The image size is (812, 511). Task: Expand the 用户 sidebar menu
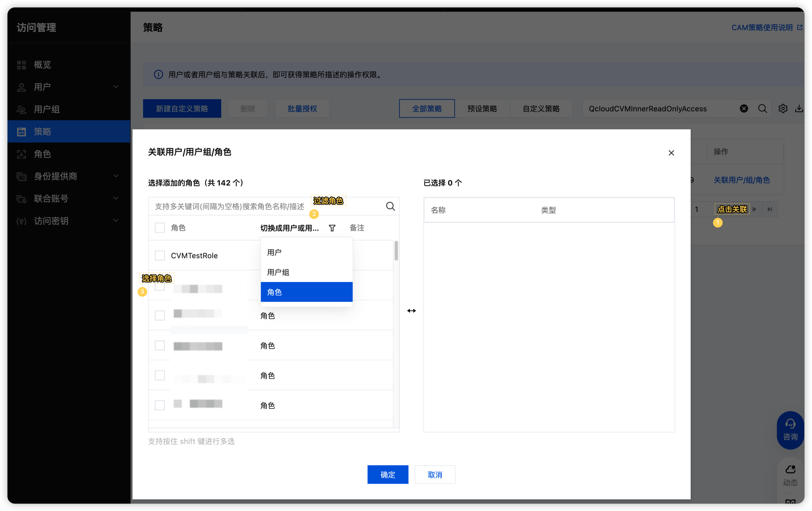(x=116, y=87)
